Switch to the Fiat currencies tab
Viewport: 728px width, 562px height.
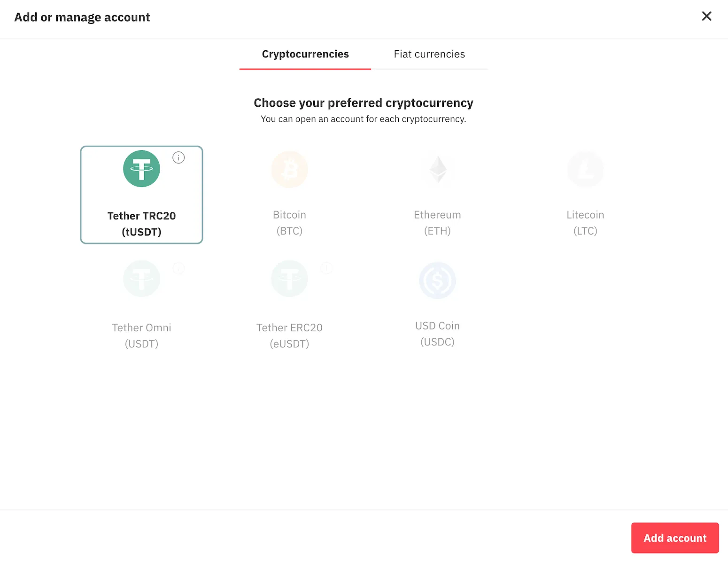pyautogui.click(x=429, y=55)
